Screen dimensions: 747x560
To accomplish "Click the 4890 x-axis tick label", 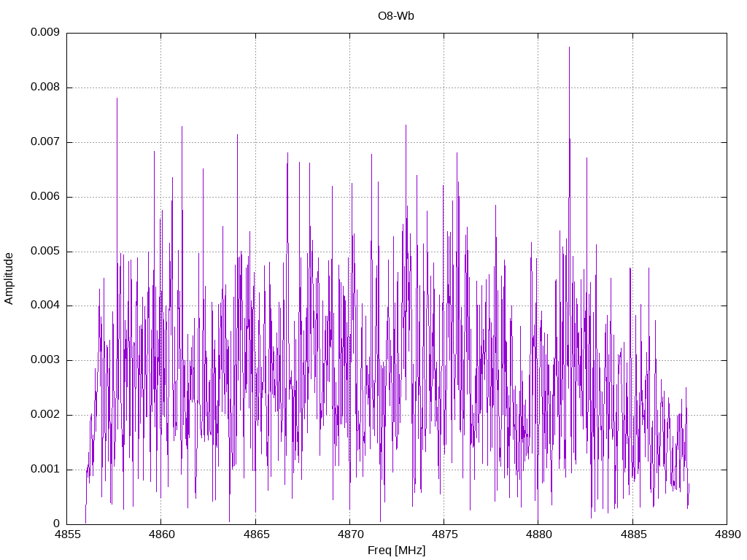I will [x=727, y=534].
